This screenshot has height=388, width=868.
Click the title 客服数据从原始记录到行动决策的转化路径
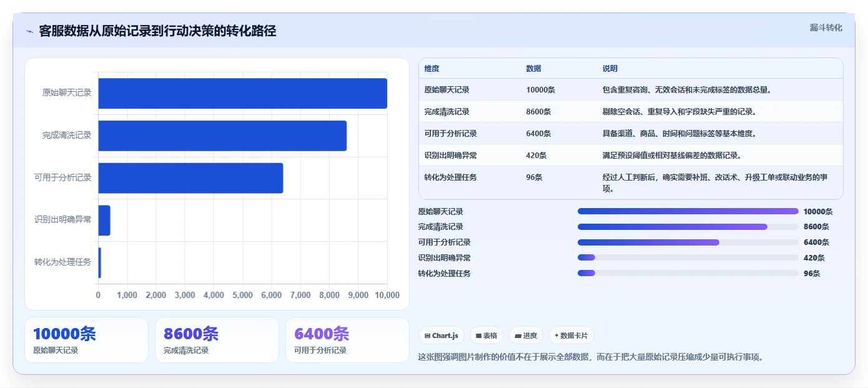[157, 31]
